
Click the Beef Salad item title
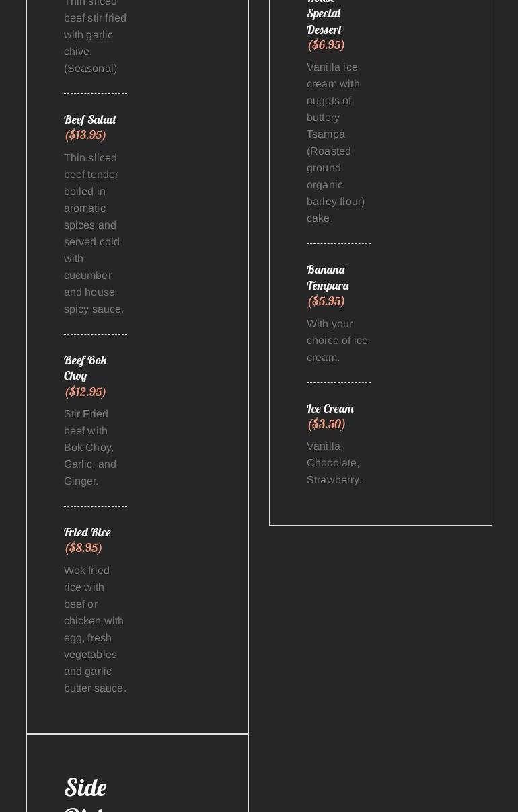89,120
